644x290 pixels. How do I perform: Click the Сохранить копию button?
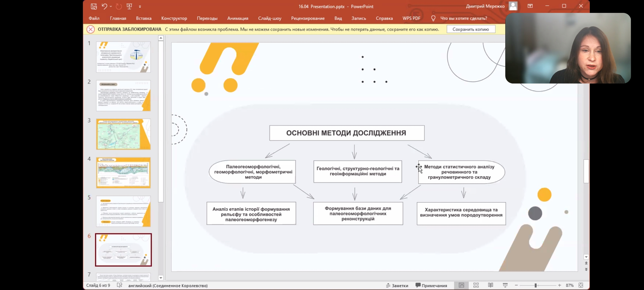click(471, 29)
